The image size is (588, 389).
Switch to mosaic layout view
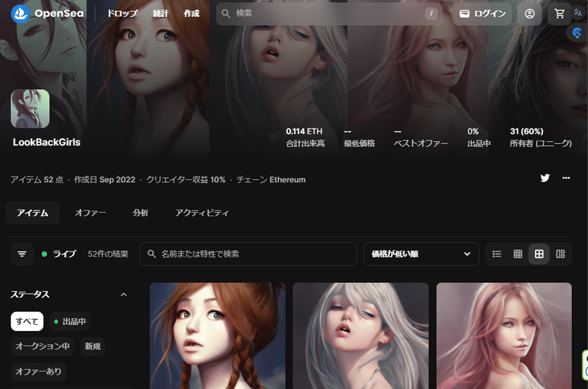pos(560,254)
